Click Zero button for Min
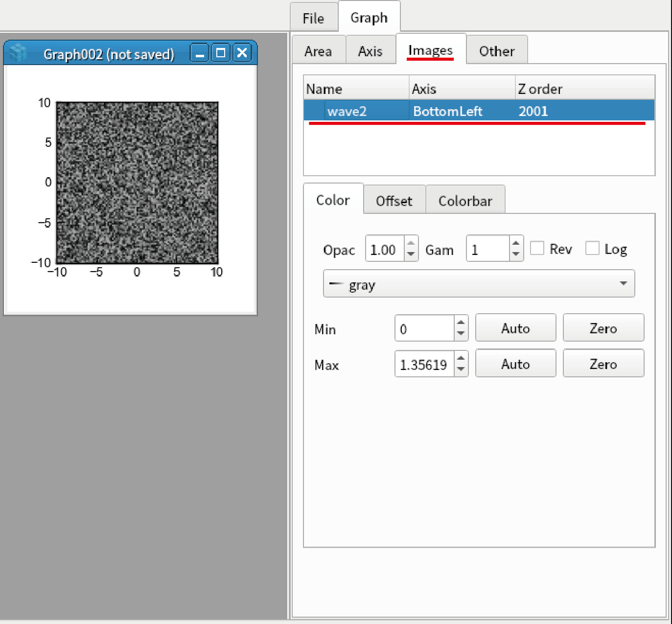This screenshot has height=624, width=672. click(603, 328)
